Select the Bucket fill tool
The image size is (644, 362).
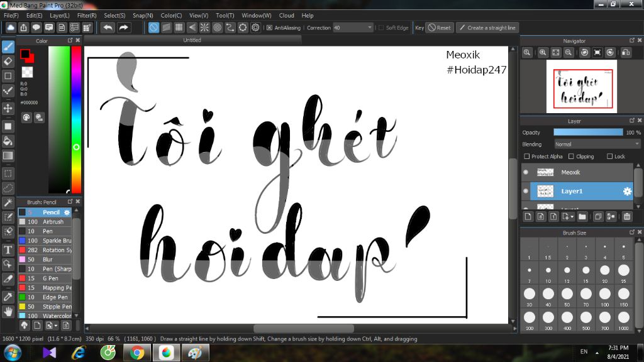8,141
